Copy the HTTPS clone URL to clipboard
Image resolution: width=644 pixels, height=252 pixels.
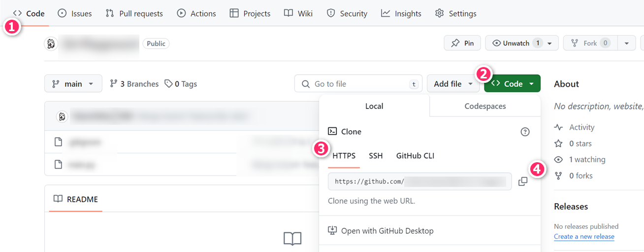(522, 181)
